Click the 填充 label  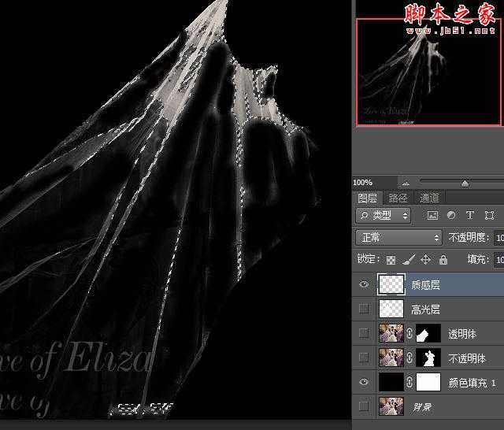coord(478,259)
